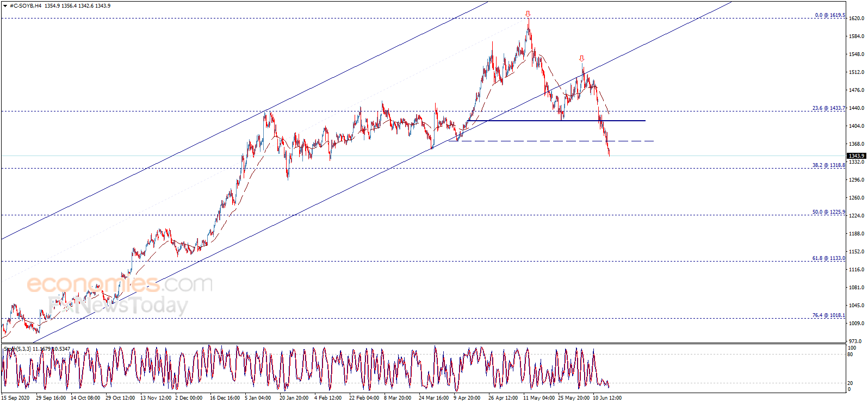868x404 pixels.
Task: Click the Fibonacci label 38.2 @ 1318.8
Action: coord(829,165)
